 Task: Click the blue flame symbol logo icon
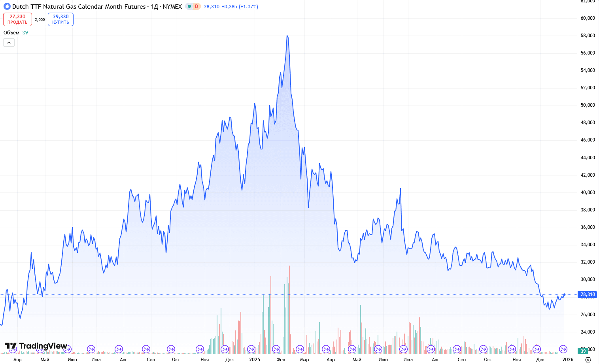tap(7, 7)
